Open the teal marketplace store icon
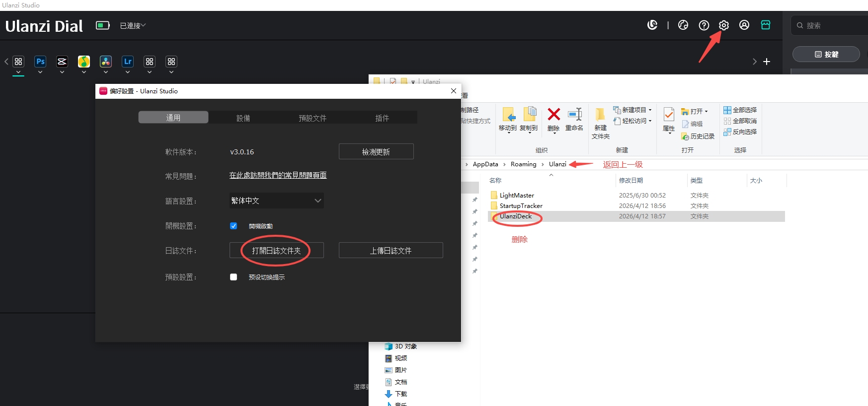This screenshot has width=868, height=406. pos(766,25)
